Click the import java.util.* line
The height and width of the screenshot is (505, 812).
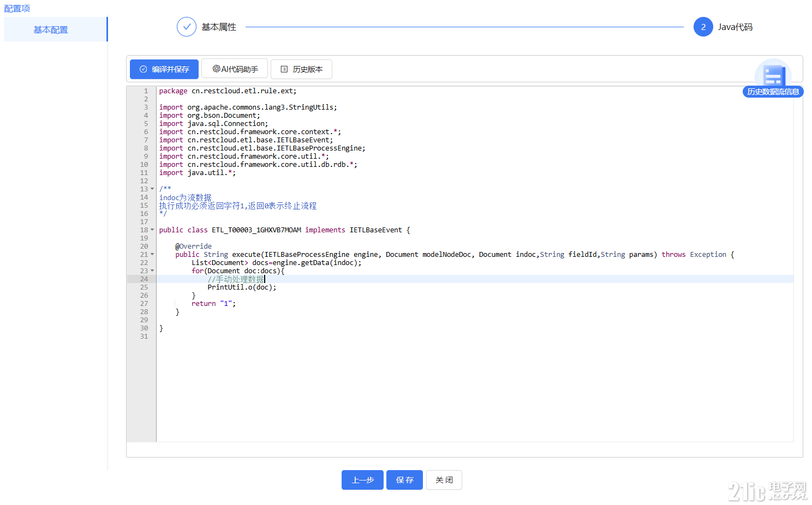[198, 173]
